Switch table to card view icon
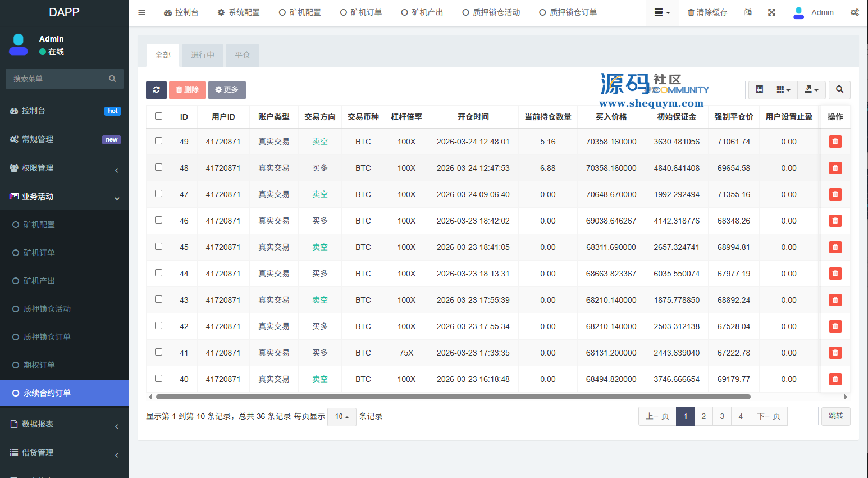 [759, 90]
